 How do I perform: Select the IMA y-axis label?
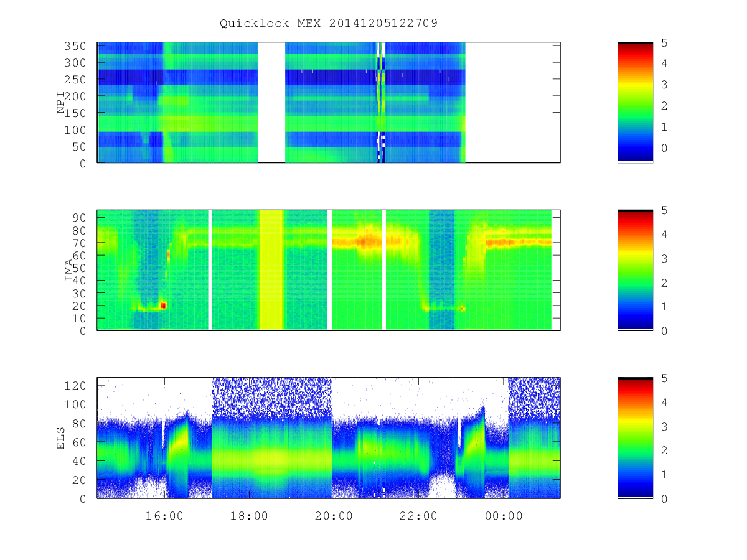point(69,270)
